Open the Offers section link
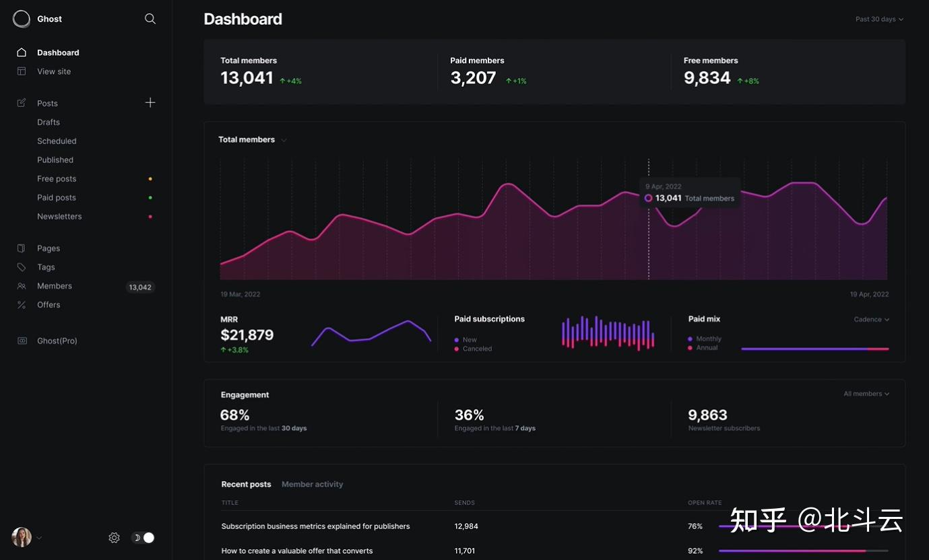The image size is (929, 560). coord(49,305)
